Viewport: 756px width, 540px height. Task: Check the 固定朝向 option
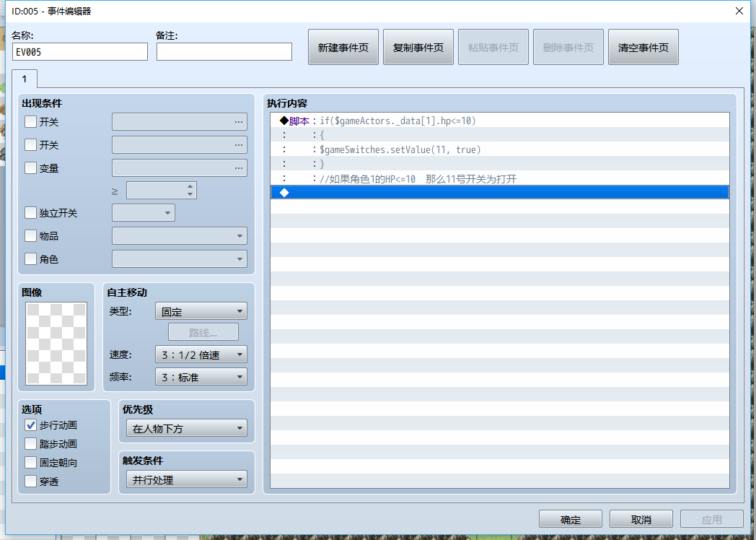point(30,463)
